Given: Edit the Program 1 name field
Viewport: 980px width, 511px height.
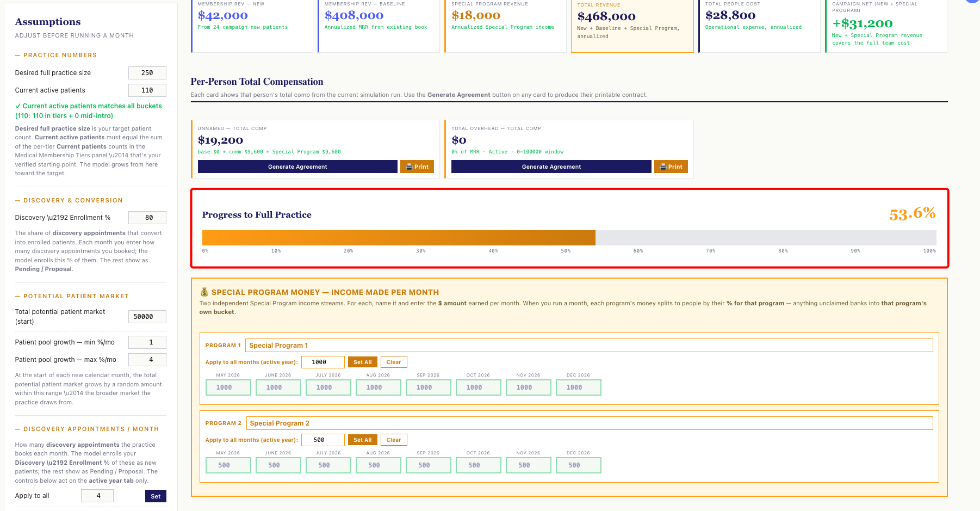Looking at the screenshot, I should tap(589, 345).
